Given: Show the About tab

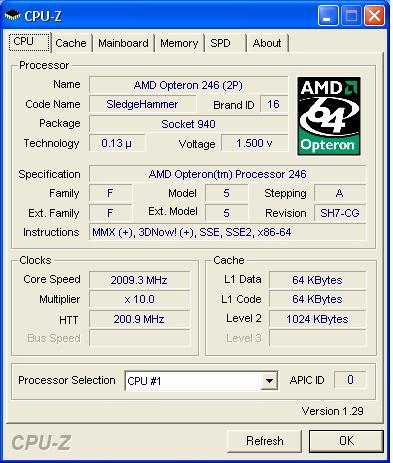Looking at the screenshot, I should coord(267,43).
